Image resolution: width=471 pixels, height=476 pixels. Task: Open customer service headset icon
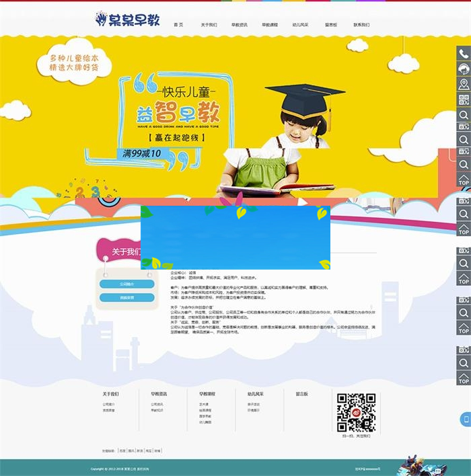(x=463, y=69)
